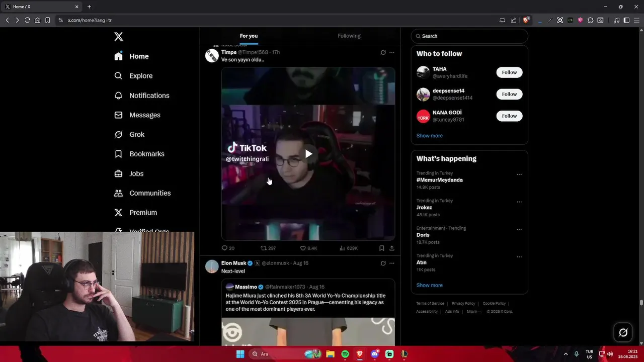
Task: Open Jobs in the sidebar
Action: 129,173
